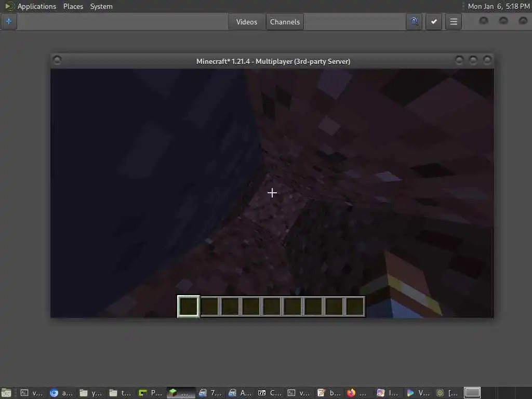532x399 pixels.
Task: Click the Minecraft 1.21.4 window title bar
Action: tap(273, 61)
